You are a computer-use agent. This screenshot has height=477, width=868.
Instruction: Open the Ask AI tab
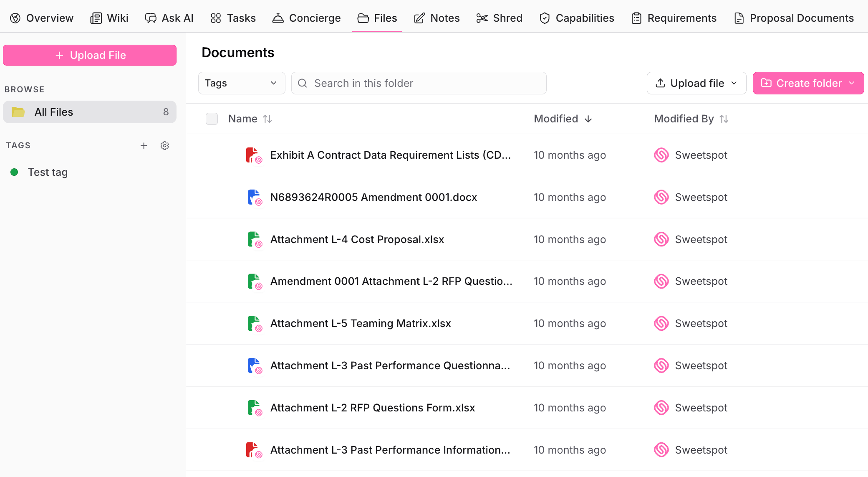(169, 18)
